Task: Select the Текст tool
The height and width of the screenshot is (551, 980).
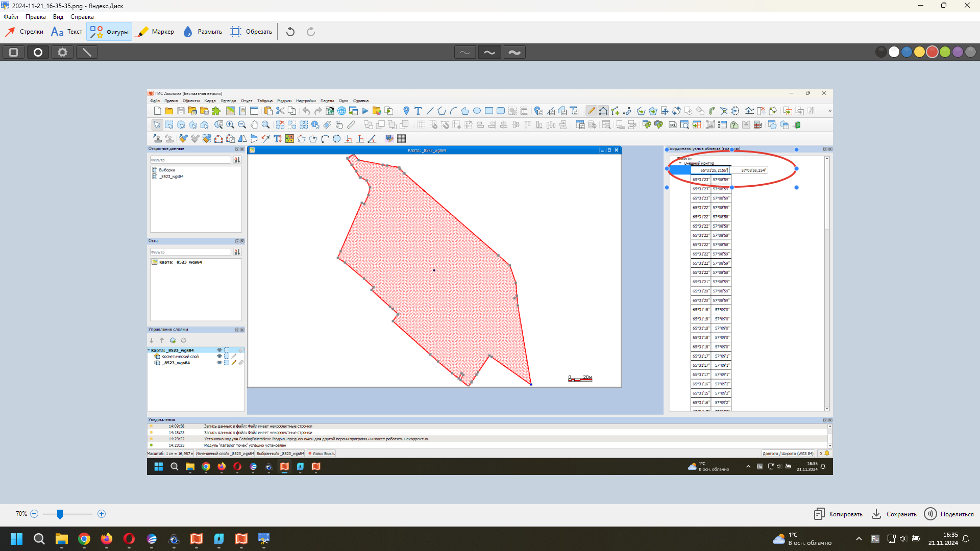Action: 66,32
